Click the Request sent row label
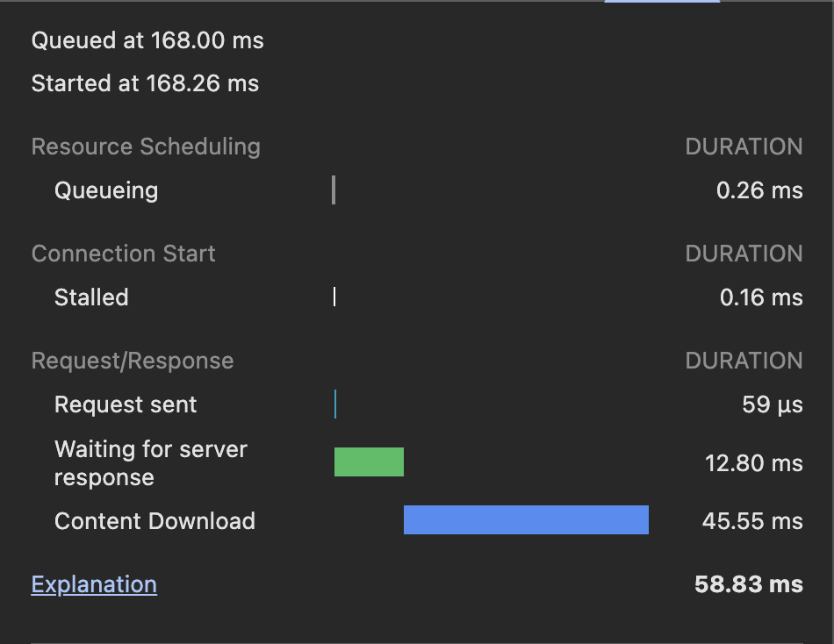 126,404
